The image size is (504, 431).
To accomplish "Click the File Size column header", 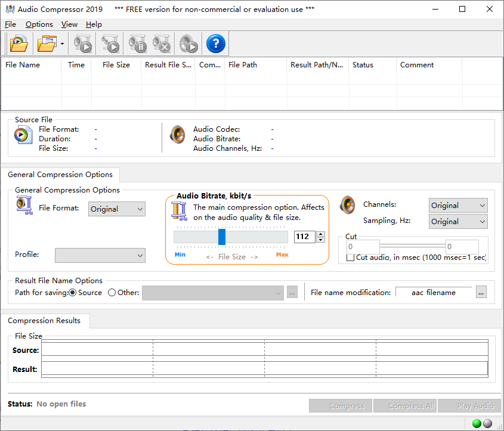I will point(116,65).
